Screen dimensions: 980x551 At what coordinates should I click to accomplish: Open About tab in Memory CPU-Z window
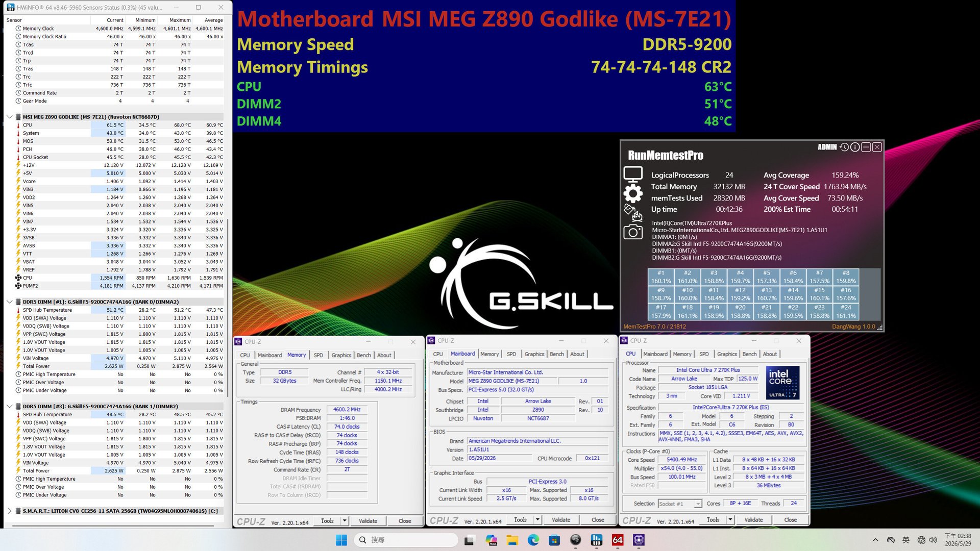(384, 355)
